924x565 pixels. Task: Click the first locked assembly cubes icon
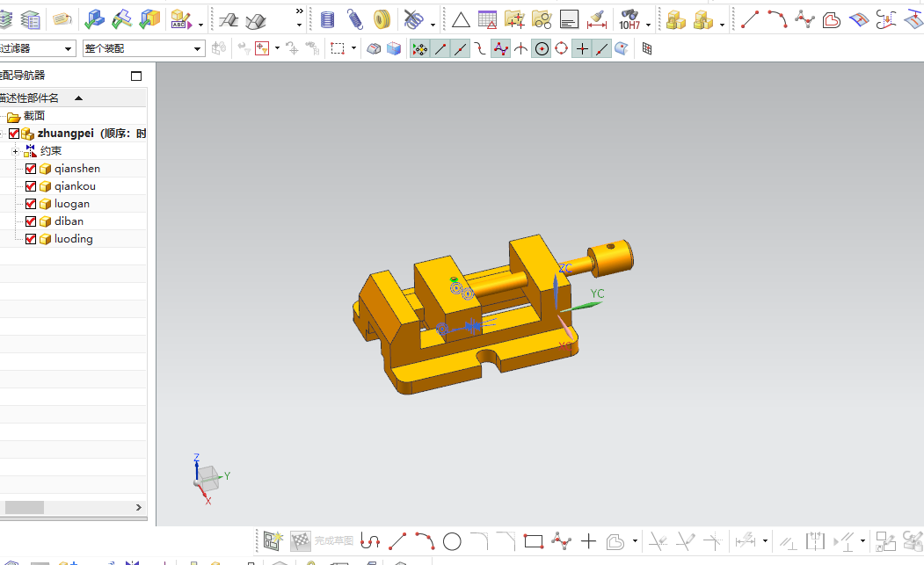click(x=675, y=20)
